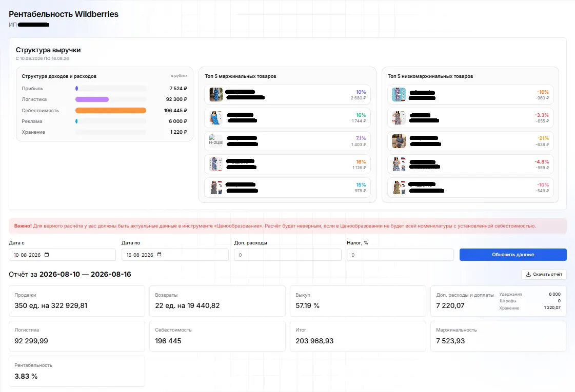Select the Дата с field showing 10.08.2026
Screen dimensions: 575x392
[x=63, y=255]
